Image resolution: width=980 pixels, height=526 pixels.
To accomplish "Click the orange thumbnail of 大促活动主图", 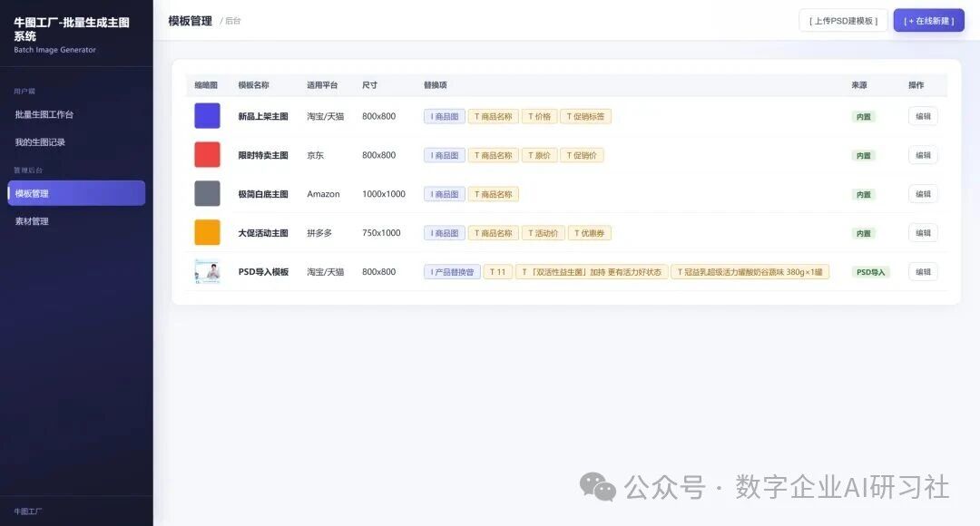I will coord(207,232).
